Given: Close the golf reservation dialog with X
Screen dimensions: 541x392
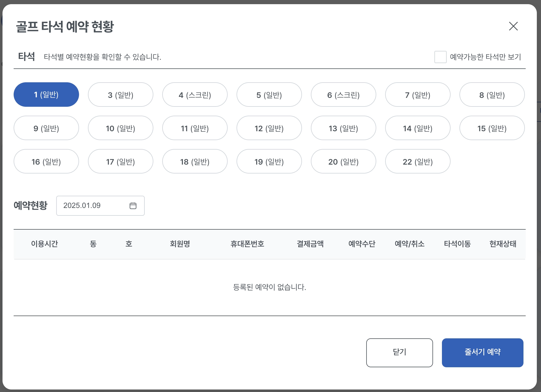Looking at the screenshot, I should pyautogui.click(x=513, y=26).
